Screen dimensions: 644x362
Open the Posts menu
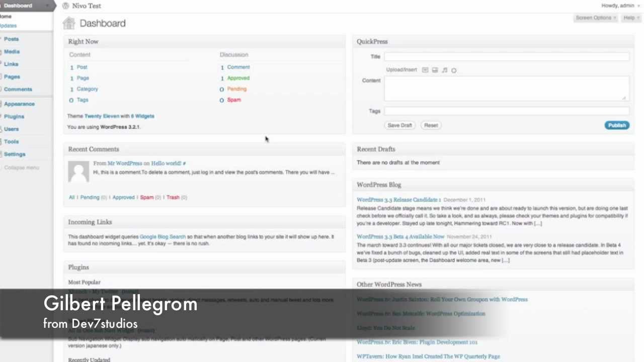11,39
